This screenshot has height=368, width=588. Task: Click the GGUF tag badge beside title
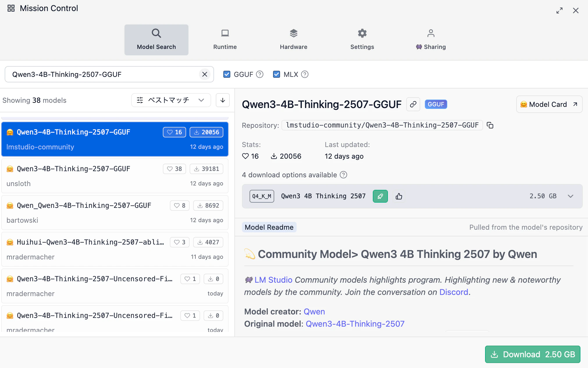[436, 104]
